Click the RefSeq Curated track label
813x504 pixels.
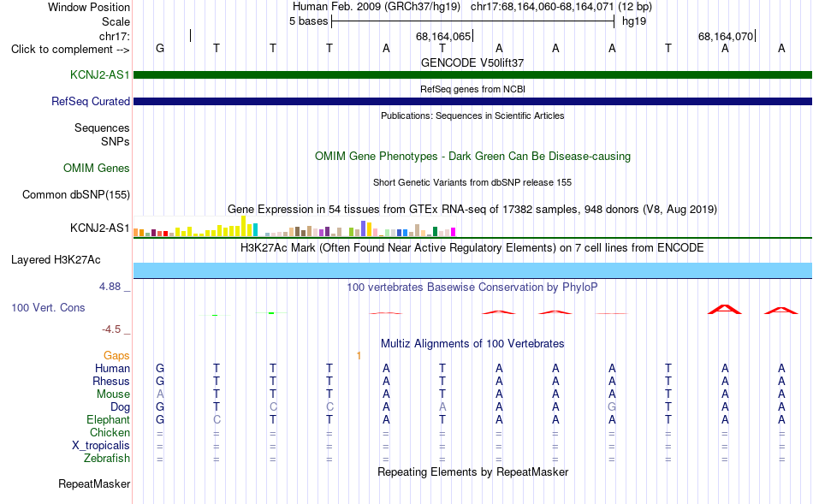[x=90, y=102]
